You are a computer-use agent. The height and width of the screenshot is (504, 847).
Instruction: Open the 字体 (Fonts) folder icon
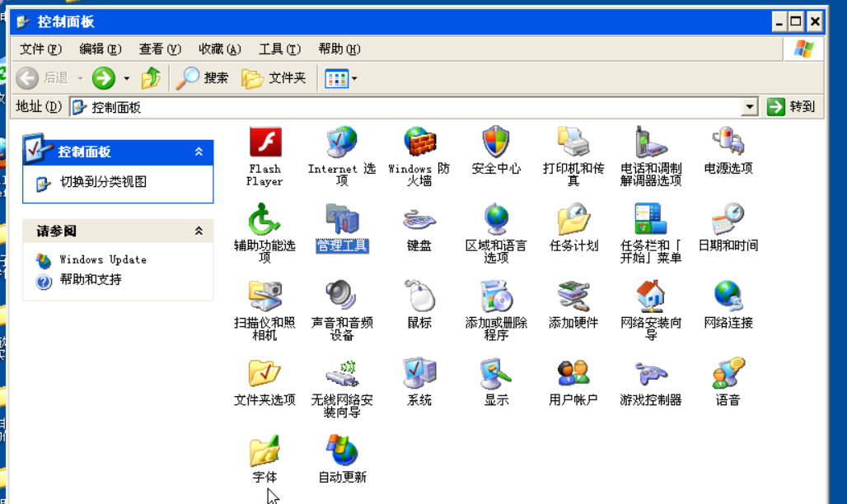(264, 450)
